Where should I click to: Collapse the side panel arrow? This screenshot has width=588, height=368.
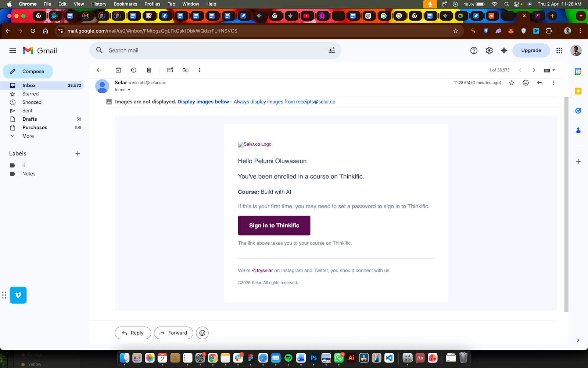pos(578,340)
